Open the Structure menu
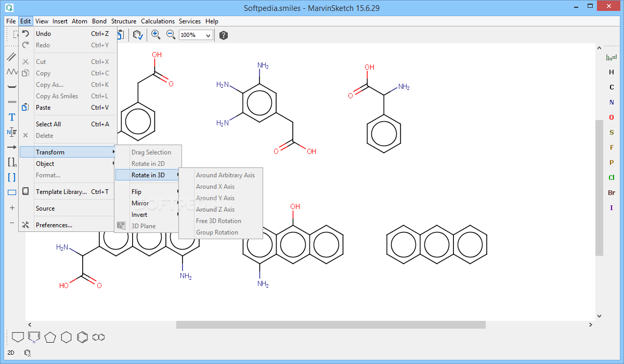Image resolution: width=624 pixels, height=364 pixels. click(124, 21)
